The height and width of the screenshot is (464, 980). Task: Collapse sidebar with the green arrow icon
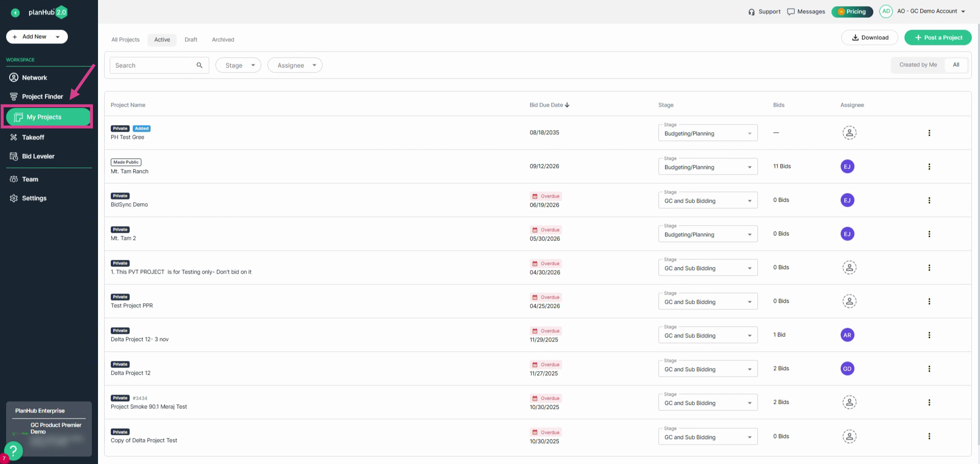15,13
